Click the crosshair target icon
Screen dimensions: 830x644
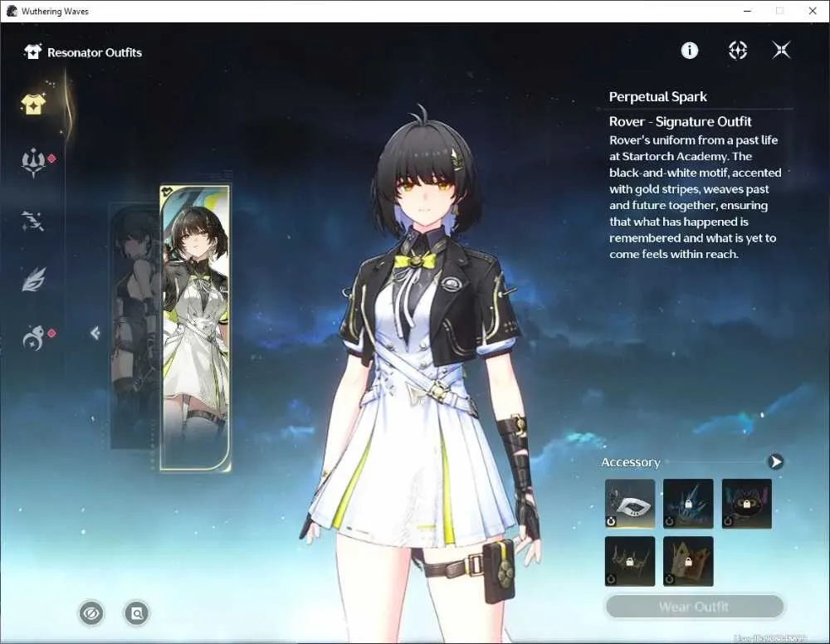(x=737, y=51)
